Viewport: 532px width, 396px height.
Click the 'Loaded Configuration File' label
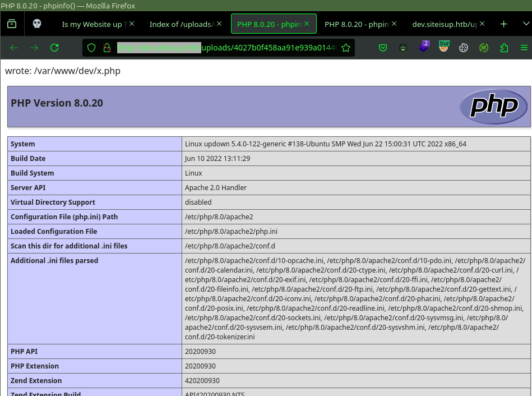pos(54,232)
